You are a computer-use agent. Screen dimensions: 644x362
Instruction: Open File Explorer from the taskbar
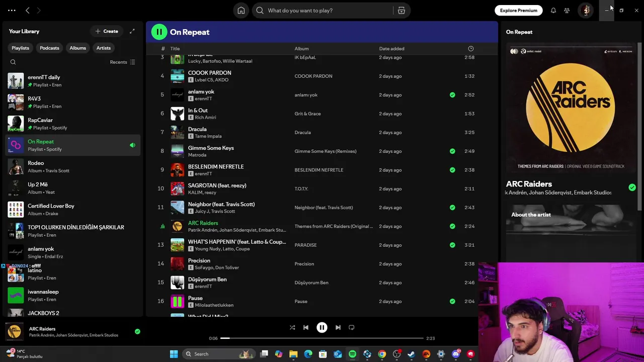click(293, 354)
